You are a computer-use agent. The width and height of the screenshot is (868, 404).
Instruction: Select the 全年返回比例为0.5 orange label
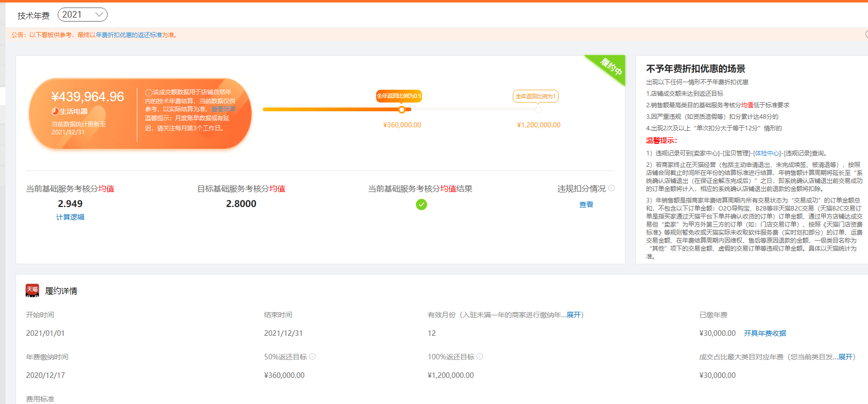[399, 96]
